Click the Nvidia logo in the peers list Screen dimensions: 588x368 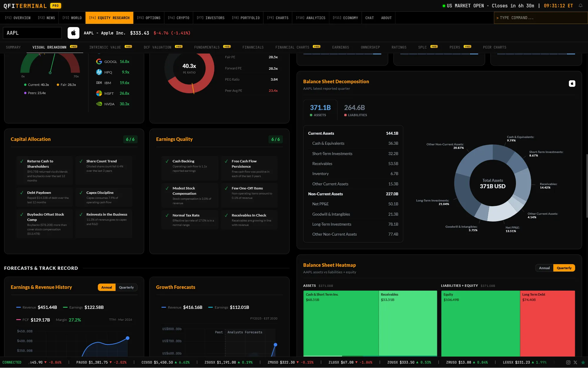coord(99,104)
